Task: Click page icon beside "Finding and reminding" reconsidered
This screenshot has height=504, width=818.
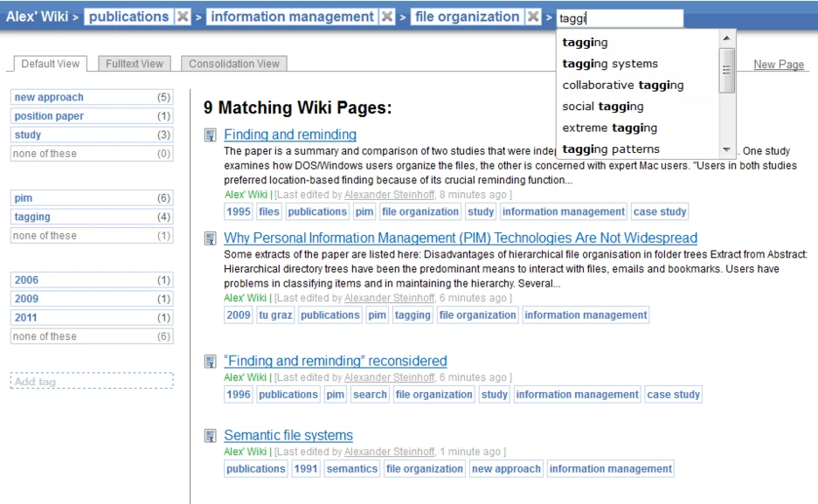Action: [x=210, y=362]
